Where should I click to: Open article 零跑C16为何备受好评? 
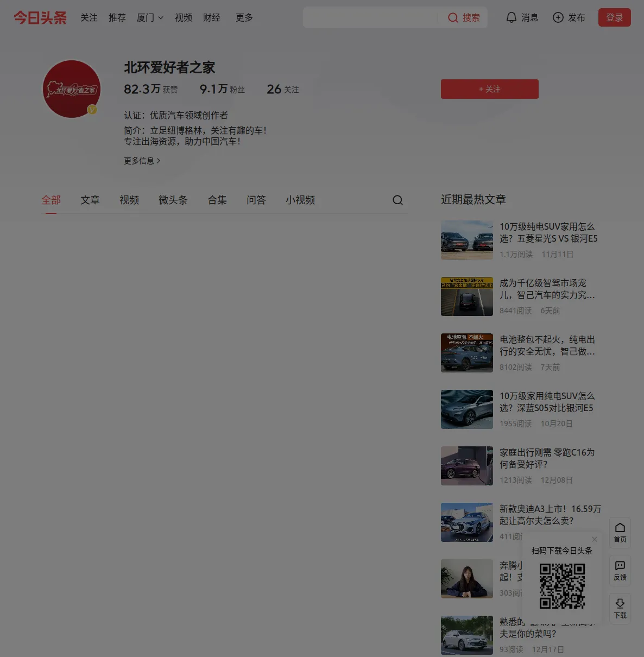547,458
